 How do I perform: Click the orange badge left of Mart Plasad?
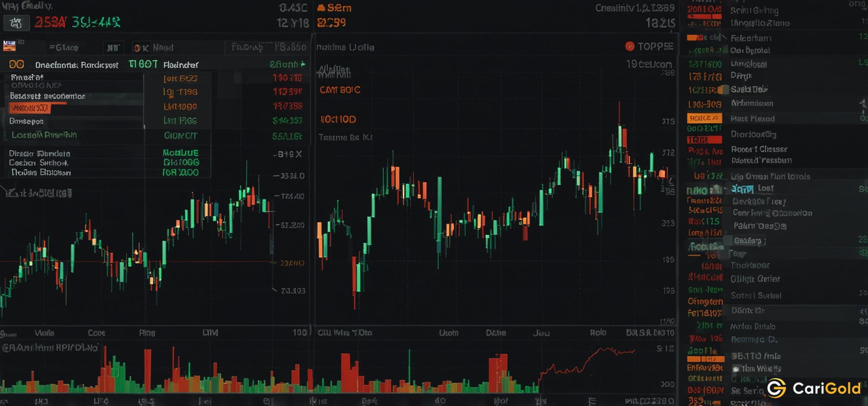click(704, 118)
